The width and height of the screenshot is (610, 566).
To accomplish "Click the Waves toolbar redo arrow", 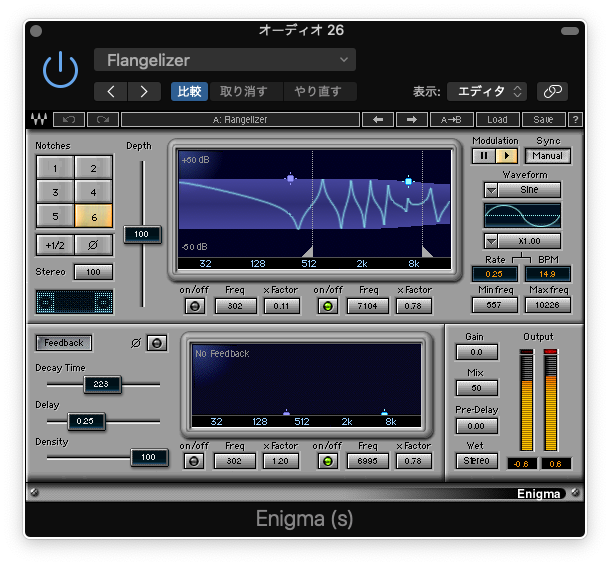I will [x=103, y=119].
